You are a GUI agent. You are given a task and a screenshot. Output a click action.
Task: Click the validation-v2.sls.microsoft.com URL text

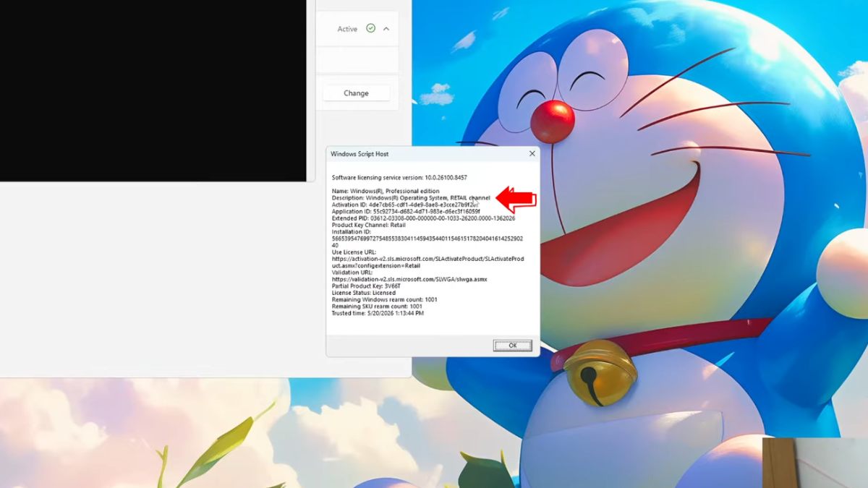pos(409,279)
